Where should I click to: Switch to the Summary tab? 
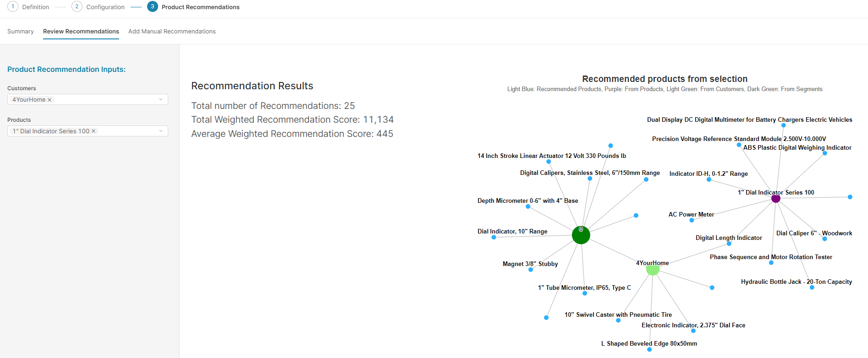[21, 32]
